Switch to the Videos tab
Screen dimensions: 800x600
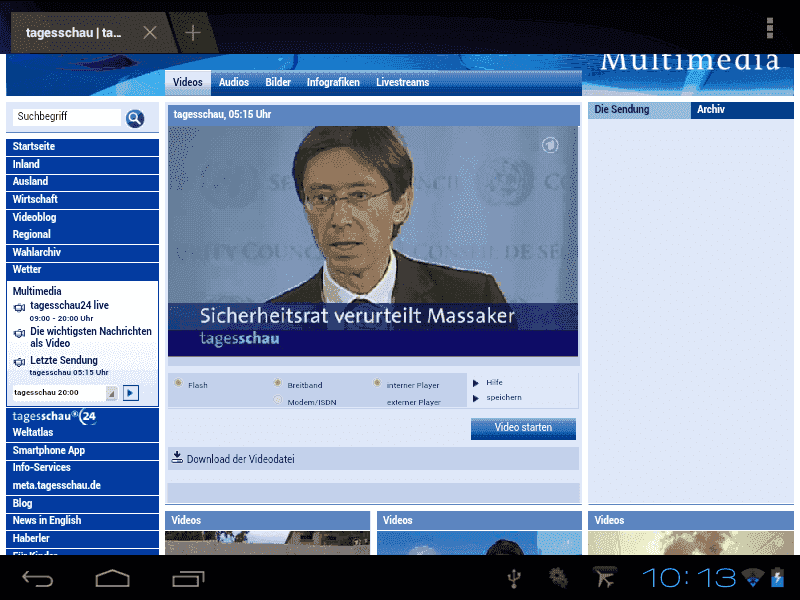pyautogui.click(x=188, y=82)
